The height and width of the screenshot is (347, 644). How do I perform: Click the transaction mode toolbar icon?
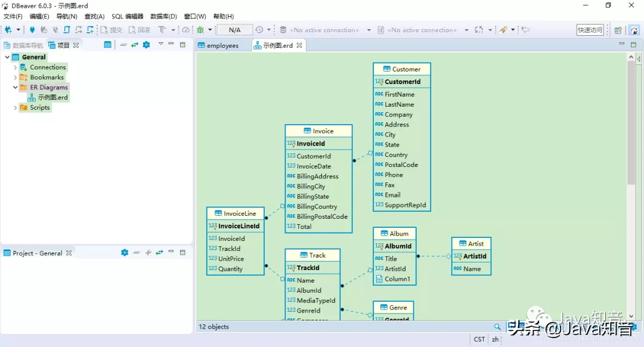tap(162, 30)
